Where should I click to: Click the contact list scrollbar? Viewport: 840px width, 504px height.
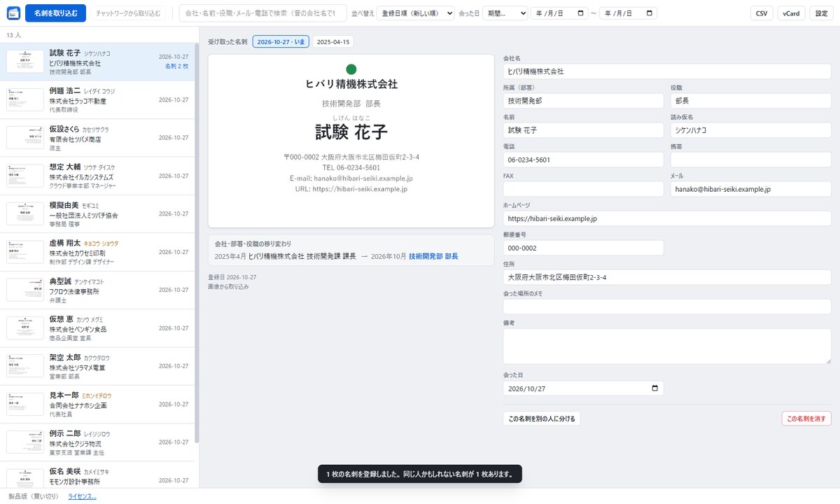197,242
